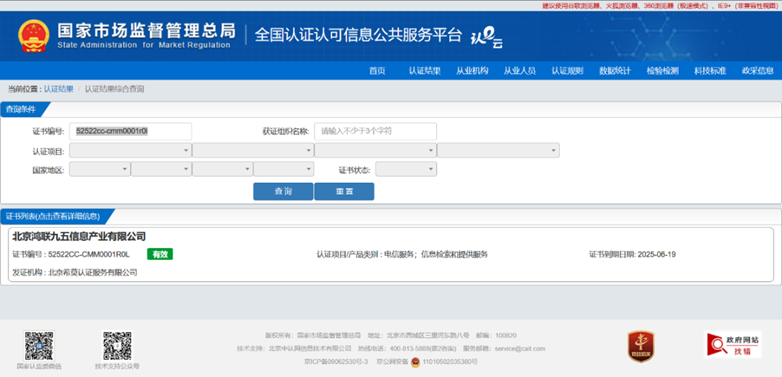Open 北京鸿联九五信息产业有限公司 certificate details
Image resolution: width=782 pixels, height=377 pixels.
79,236
